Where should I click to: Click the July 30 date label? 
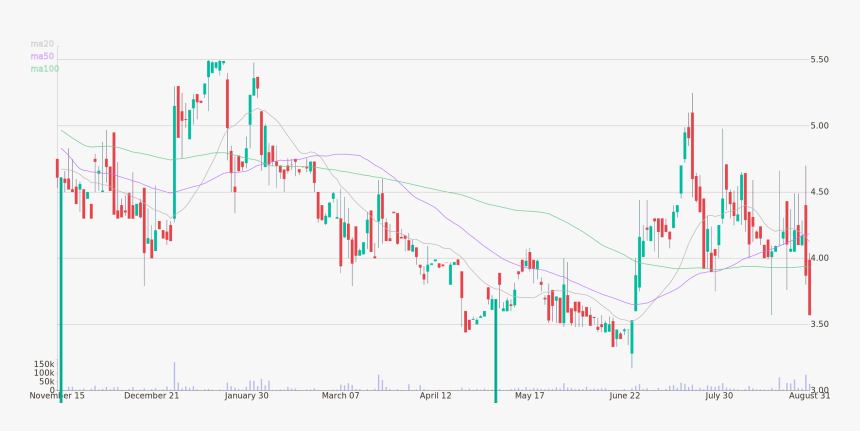[x=719, y=395]
